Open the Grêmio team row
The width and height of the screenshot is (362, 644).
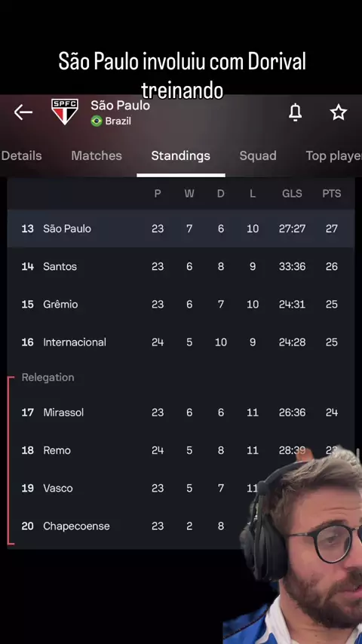[181, 305]
